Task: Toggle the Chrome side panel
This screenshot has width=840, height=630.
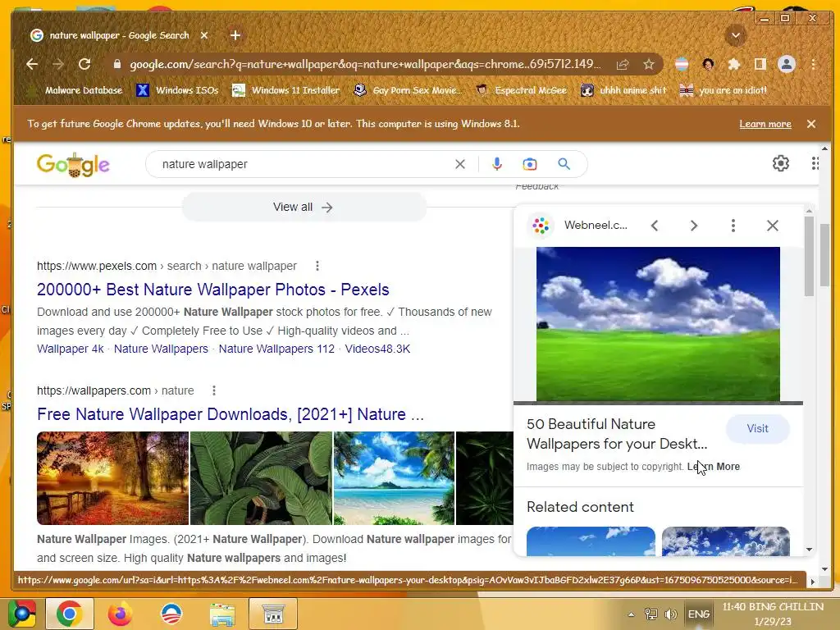Action: 760,64
